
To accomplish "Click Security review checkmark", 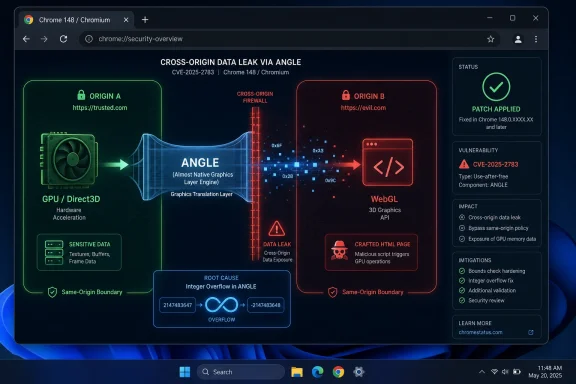I will [462, 300].
